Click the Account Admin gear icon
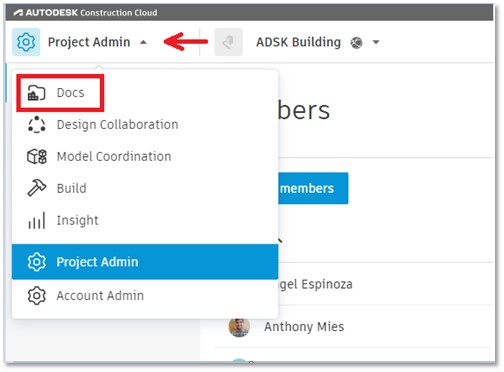The height and width of the screenshot is (372, 504). (36, 296)
